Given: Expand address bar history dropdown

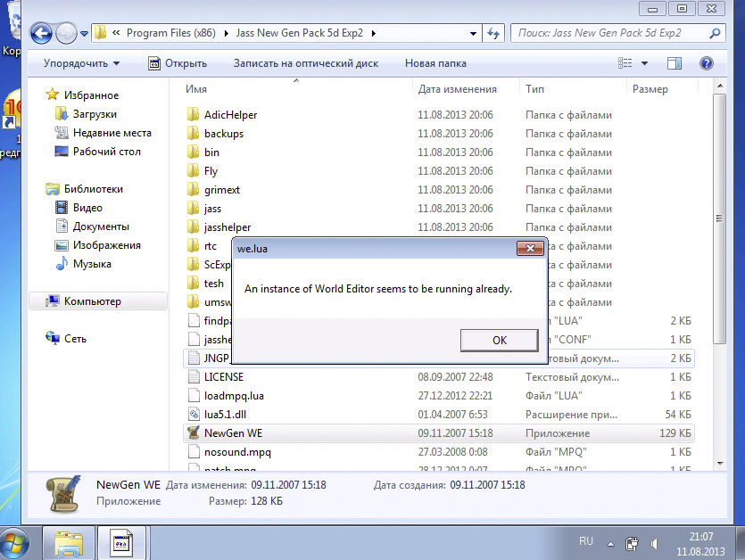Looking at the screenshot, I should (473, 33).
